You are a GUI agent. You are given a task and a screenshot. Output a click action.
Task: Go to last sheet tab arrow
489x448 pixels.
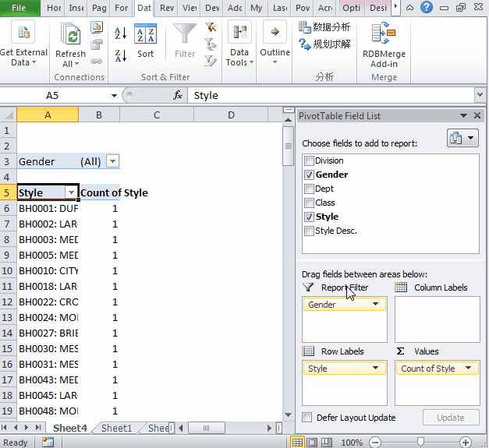(38, 428)
